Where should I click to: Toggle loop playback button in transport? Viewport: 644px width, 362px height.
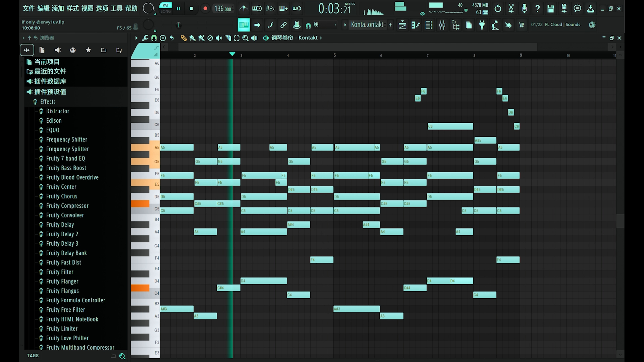click(x=297, y=8)
